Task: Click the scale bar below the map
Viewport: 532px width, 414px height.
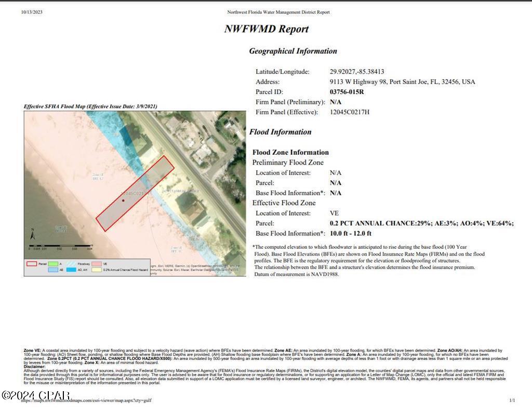Action: 60,246
